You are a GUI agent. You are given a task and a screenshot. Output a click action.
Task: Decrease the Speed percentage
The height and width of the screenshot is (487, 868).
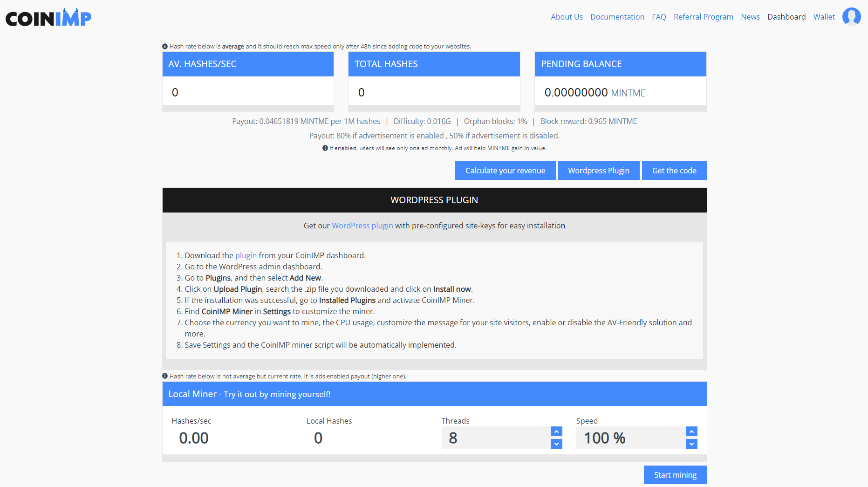point(691,444)
